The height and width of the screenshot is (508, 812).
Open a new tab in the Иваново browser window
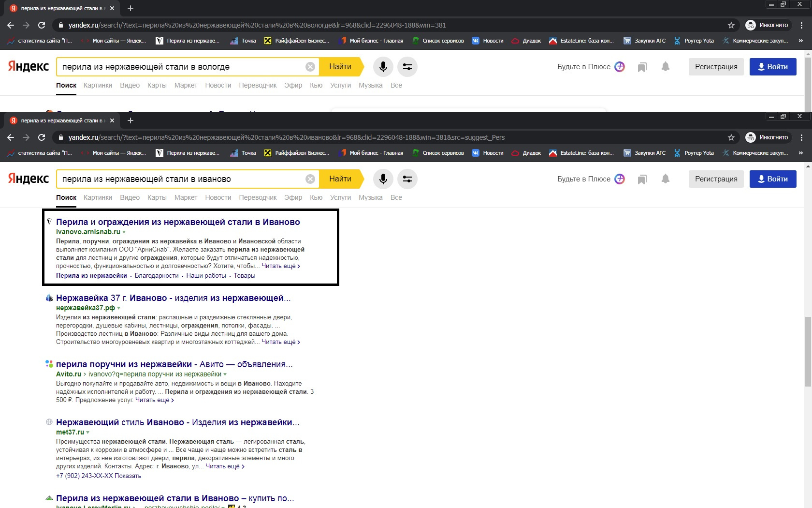[130, 120]
